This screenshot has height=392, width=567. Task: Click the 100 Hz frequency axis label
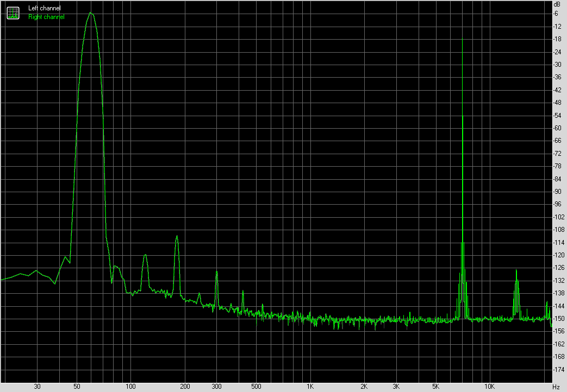[130, 387]
